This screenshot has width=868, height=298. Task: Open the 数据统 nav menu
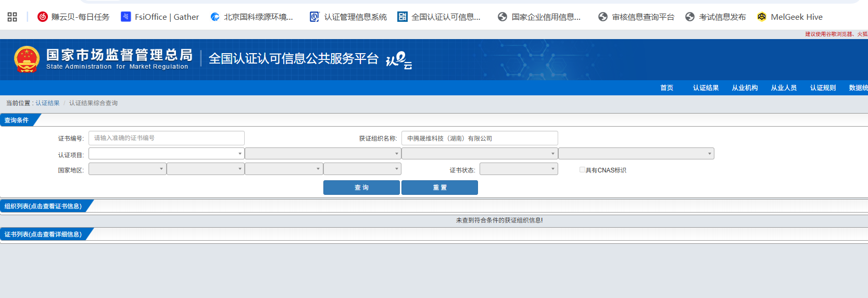[858, 88]
